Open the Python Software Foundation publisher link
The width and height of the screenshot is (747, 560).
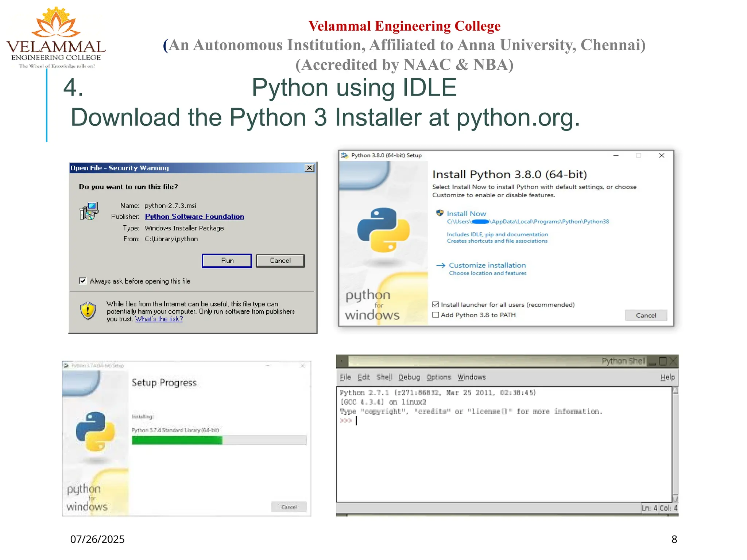pyautogui.click(x=194, y=217)
